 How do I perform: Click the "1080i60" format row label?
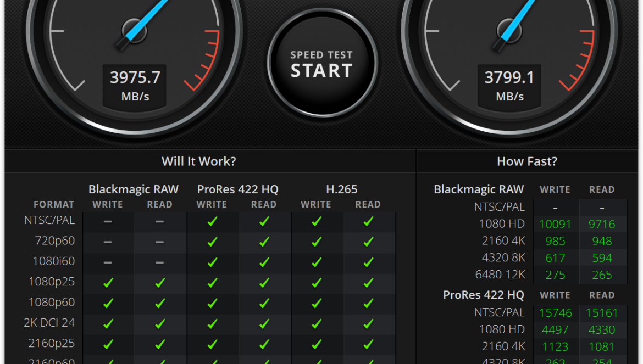[x=54, y=261]
